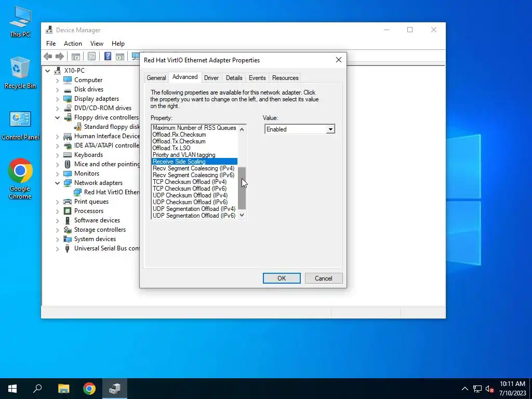532x399 pixels.
Task: Click the property list scroll down arrow
Action: (x=242, y=215)
